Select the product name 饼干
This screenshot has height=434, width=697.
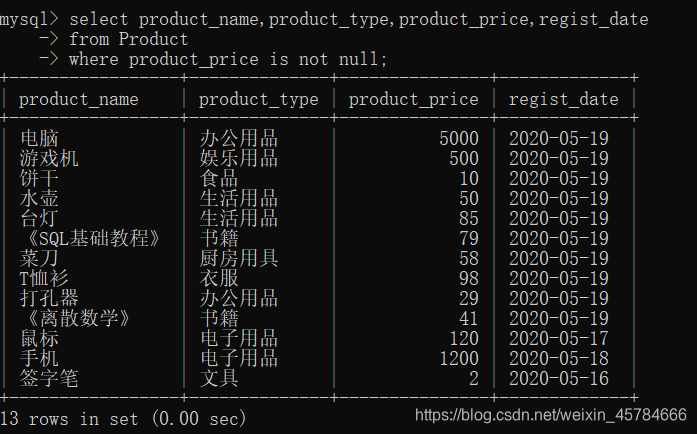click(x=39, y=179)
